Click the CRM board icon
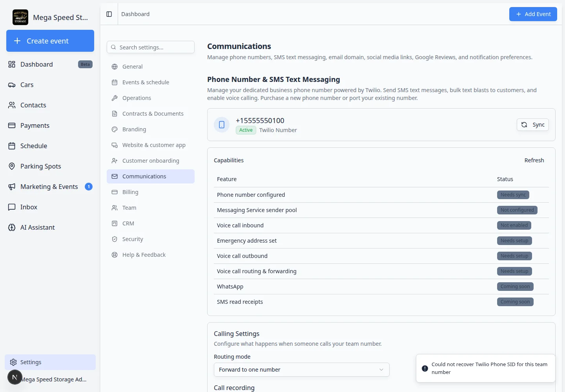The image size is (565, 392). pyautogui.click(x=115, y=223)
